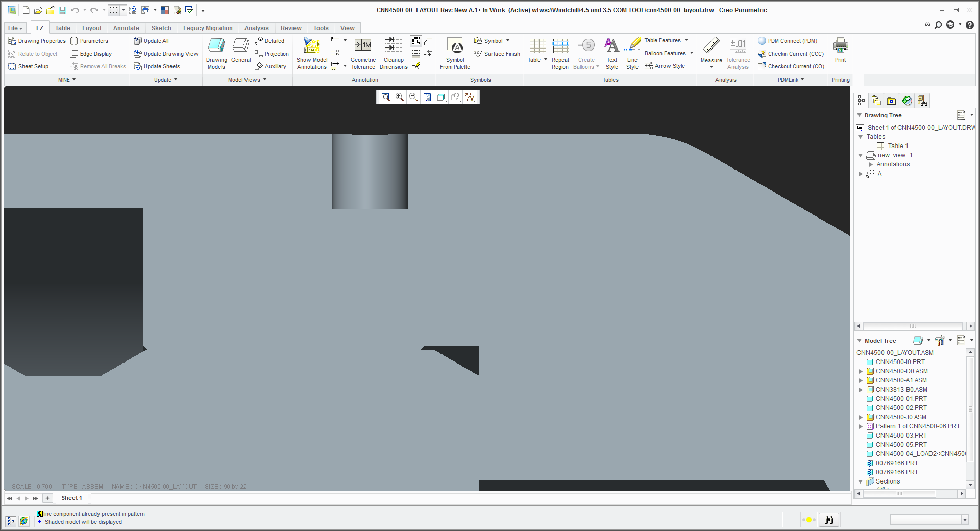The image size is (980, 531).
Task: Click the Repeat Region icon
Action: tap(560, 53)
